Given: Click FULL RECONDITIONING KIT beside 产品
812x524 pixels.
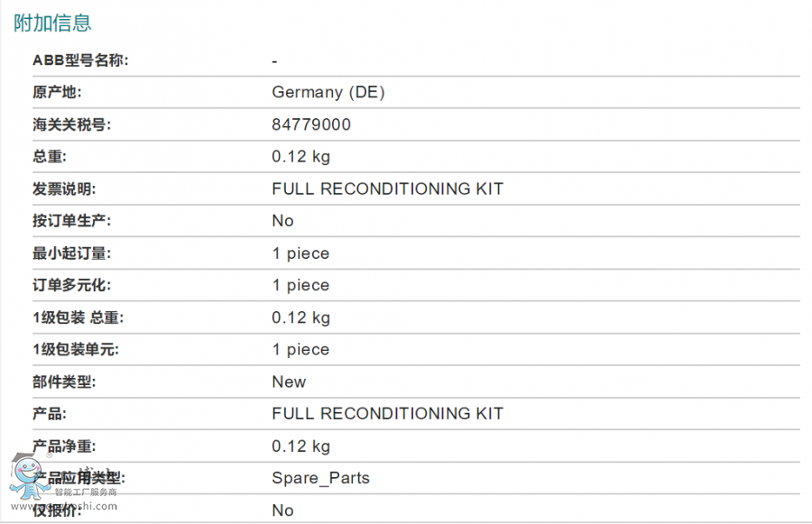Looking at the screenshot, I should tap(387, 414).
